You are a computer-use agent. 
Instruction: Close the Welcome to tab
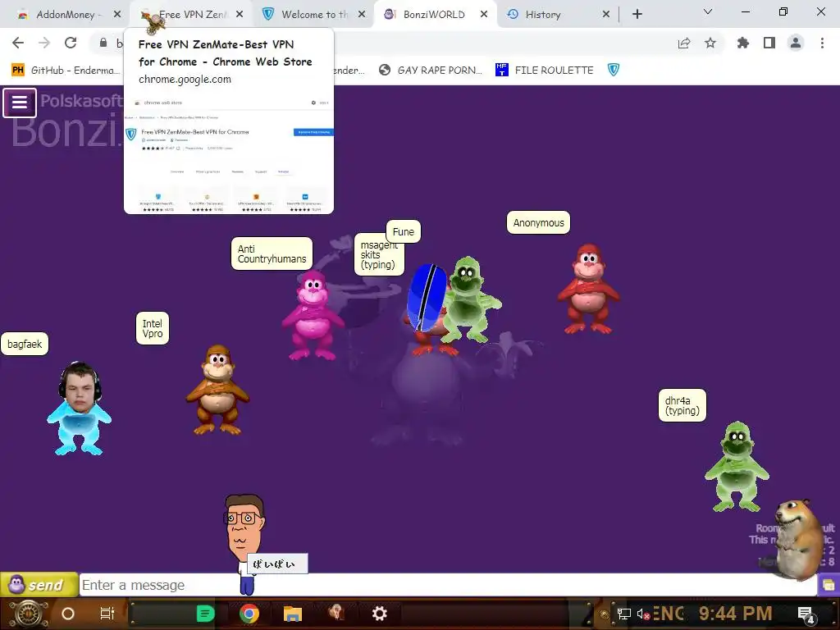pos(362,15)
